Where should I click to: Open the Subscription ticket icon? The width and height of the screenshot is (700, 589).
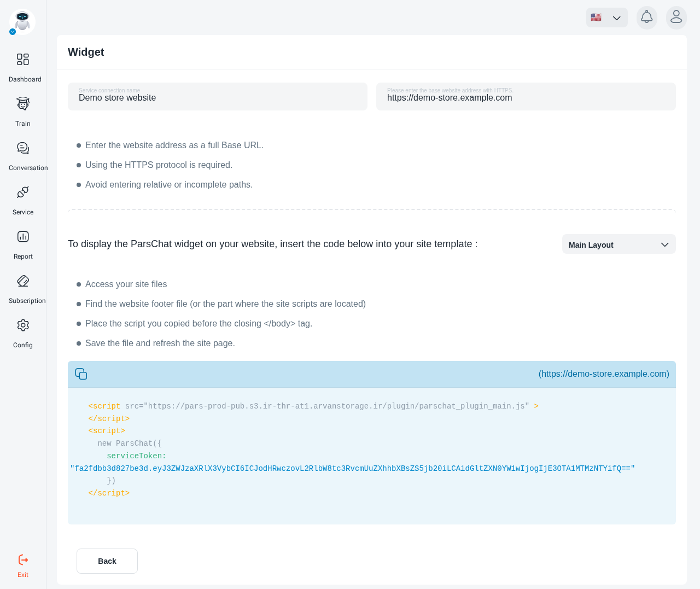point(23,281)
